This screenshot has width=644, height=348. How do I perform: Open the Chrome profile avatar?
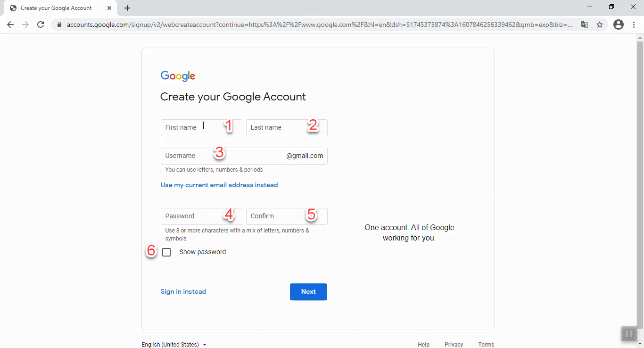coord(618,25)
